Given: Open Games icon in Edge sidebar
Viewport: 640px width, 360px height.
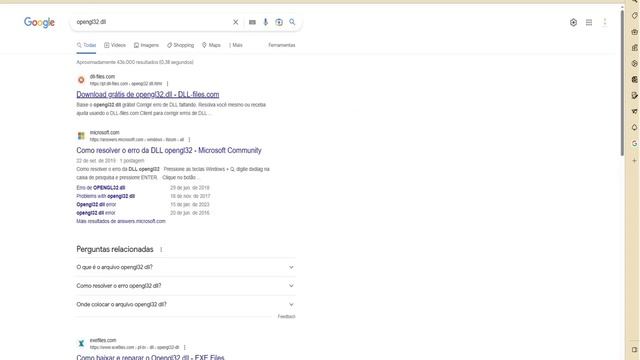Looking at the screenshot, I should (634, 48).
